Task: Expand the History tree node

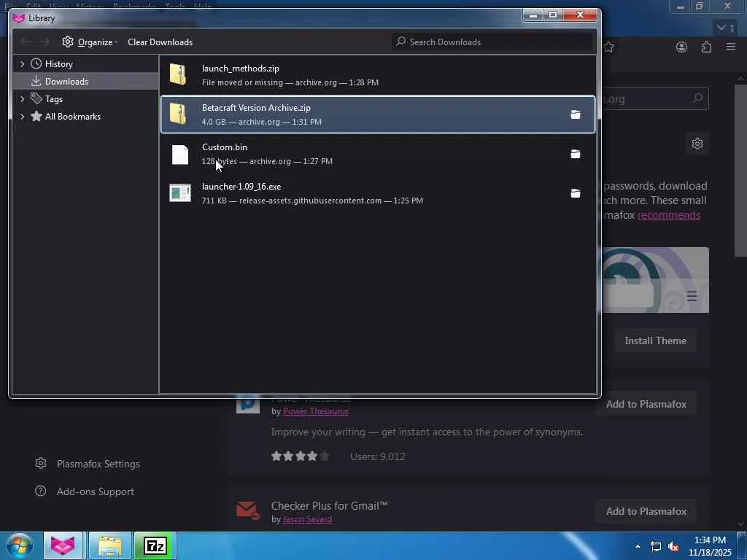Action: coord(22,64)
